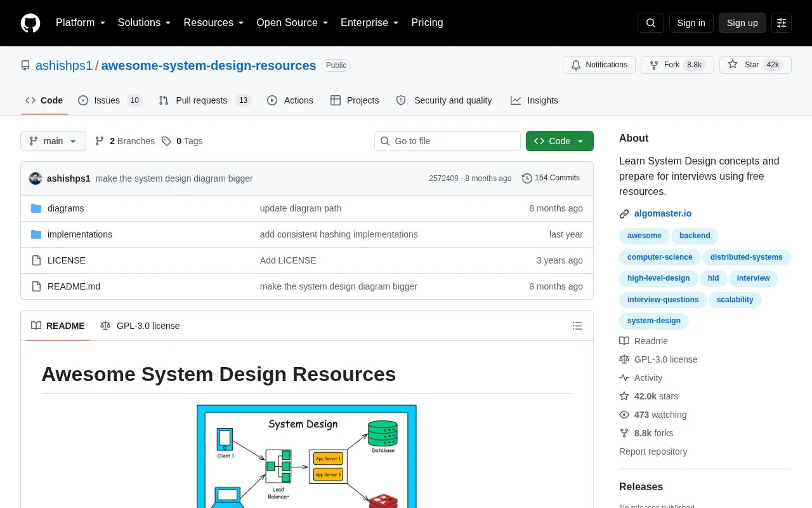The width and height of the screenshot is (812, 508).
Task: Star the repository
Action: pos(755,65)
